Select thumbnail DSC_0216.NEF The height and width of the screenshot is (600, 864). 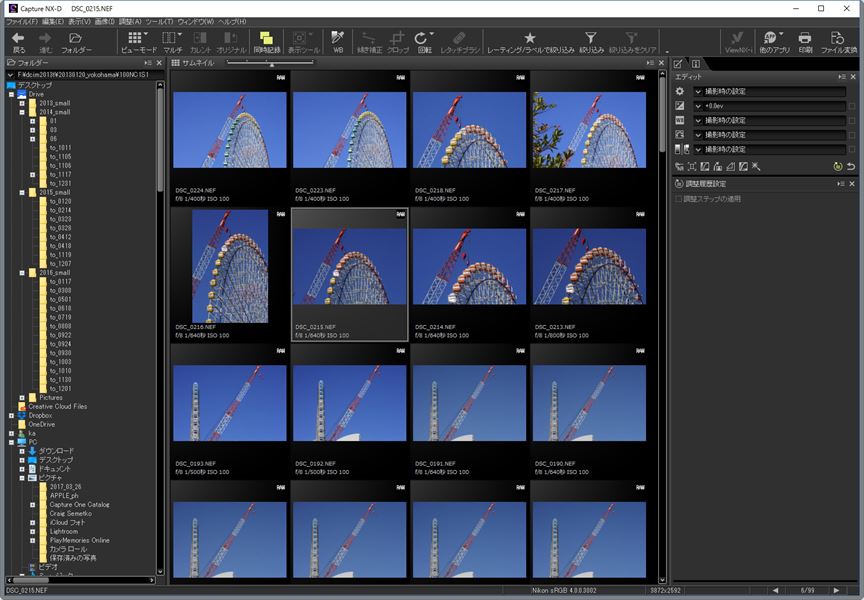230,274
